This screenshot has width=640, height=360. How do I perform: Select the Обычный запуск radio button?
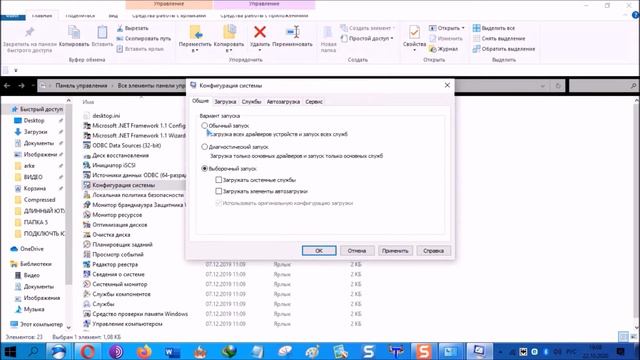click(x=204, y=126)
